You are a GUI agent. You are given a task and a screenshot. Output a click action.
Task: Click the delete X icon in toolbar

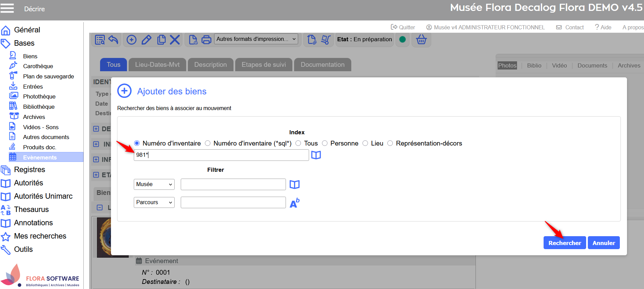(175, 40)
